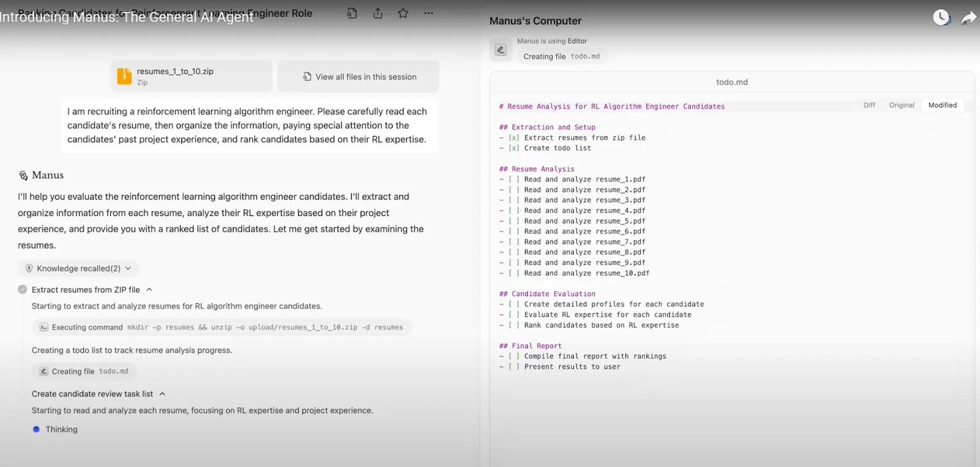
Task: Click the Manus logo icon above the reply
Action: click(x=23, y=176)
